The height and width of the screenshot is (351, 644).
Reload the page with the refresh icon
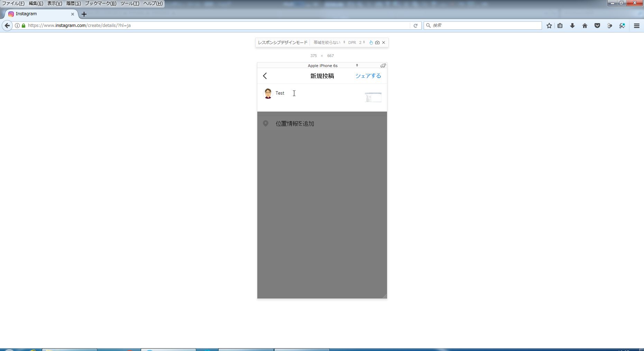[x=415, y=26]
